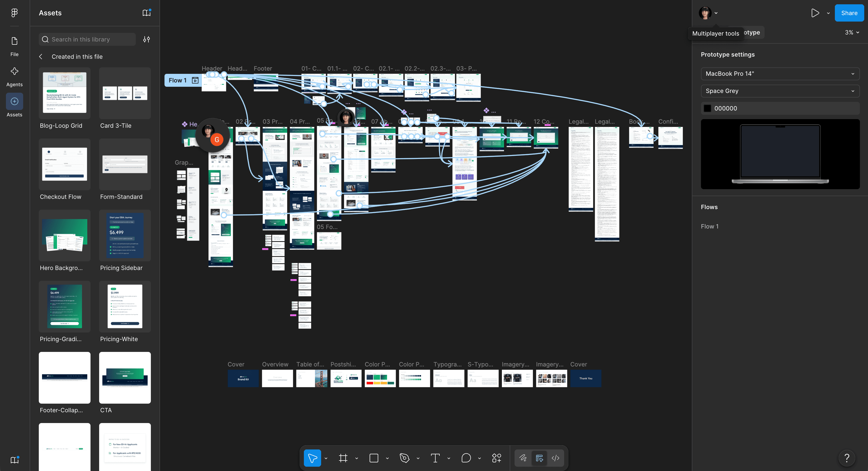Image resolution: width=868 pixels, height=471 pixels.
Task: Open the File panel in sidebar
Action: [x=14, y=47]
